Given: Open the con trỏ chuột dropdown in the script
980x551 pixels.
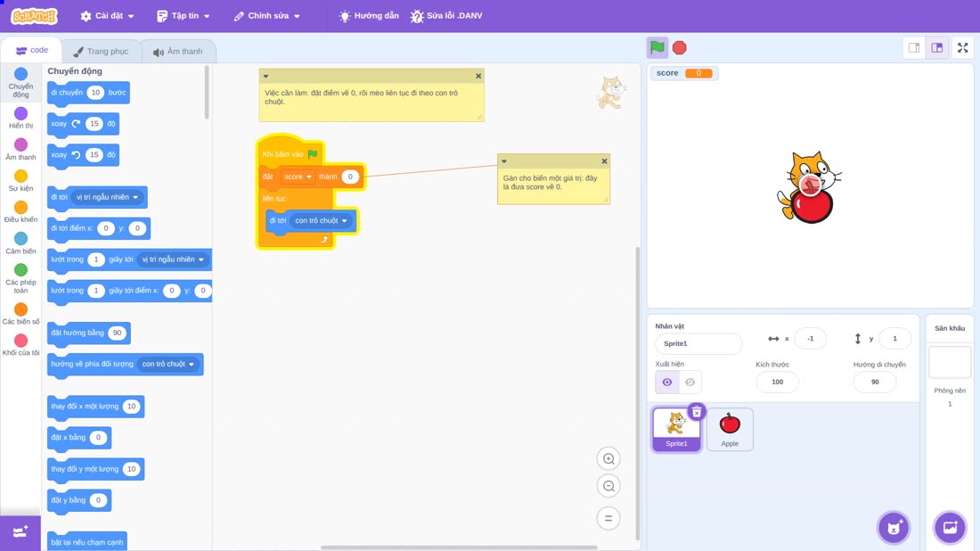Looking at the screenshot, I should click(322, 221).
